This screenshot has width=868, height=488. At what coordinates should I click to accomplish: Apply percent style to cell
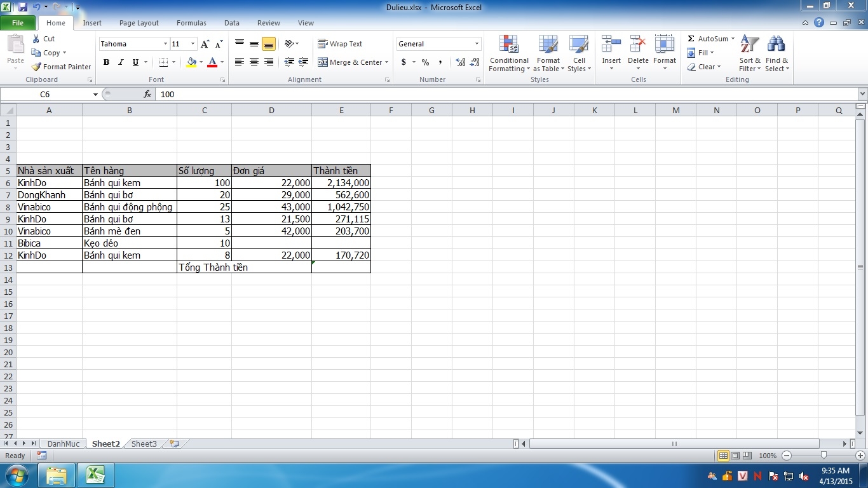[425, 62]
